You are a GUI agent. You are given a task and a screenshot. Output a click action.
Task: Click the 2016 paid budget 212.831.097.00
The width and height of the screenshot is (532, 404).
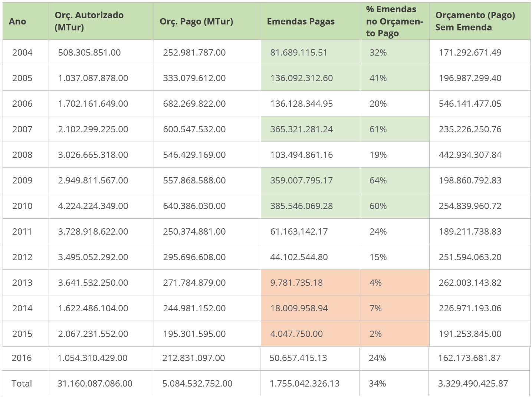(x=194, y=358)
